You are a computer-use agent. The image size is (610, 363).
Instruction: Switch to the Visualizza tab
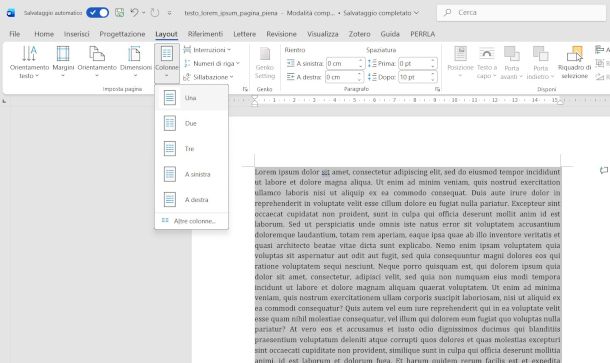coord(323,34)
